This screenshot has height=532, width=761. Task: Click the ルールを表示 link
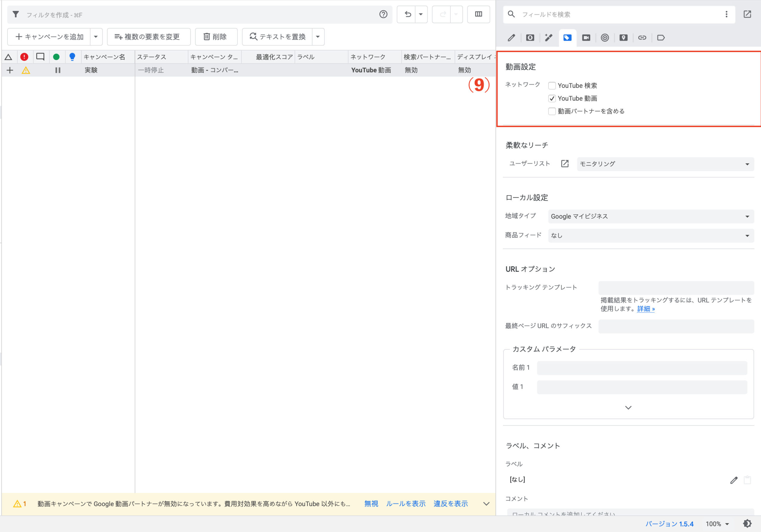pos(405,503)
